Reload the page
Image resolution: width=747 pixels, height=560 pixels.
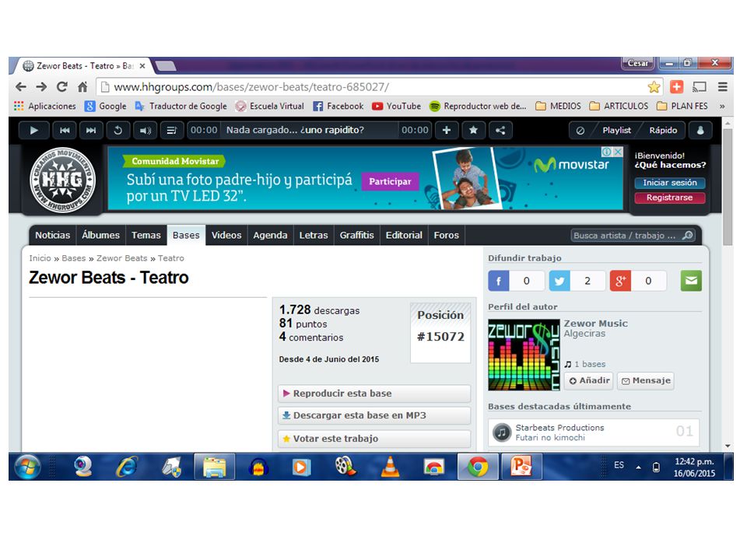[x=62, y=86]
